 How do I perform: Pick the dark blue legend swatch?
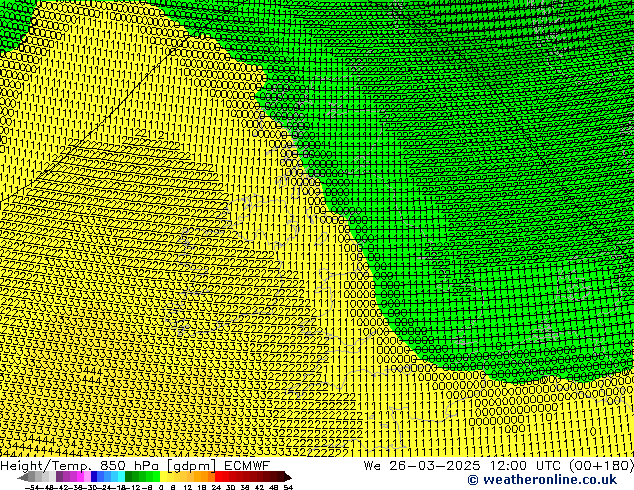tap(94, 476)
